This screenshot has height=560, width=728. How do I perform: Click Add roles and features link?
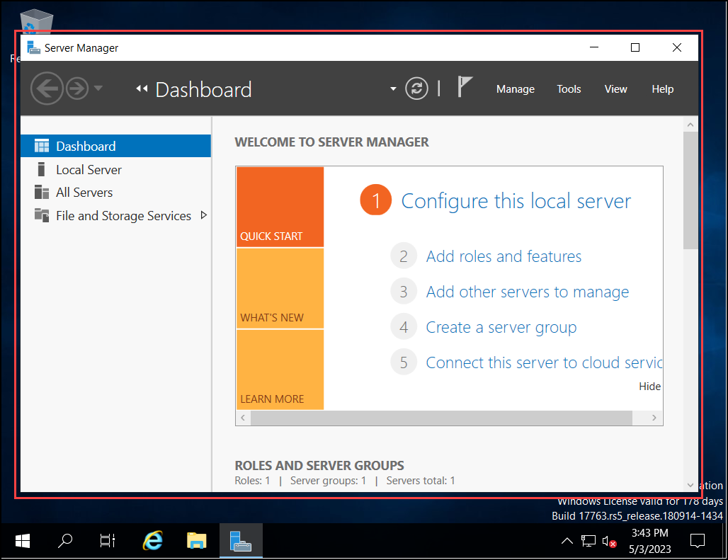tap(504, 256)
